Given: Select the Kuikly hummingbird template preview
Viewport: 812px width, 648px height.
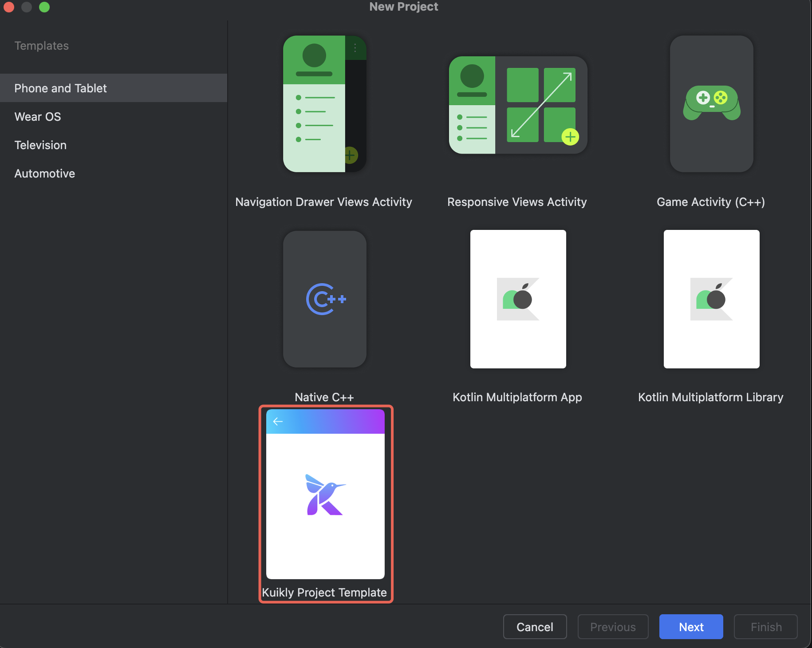Looking at the screenshot, I should (325, 494).
